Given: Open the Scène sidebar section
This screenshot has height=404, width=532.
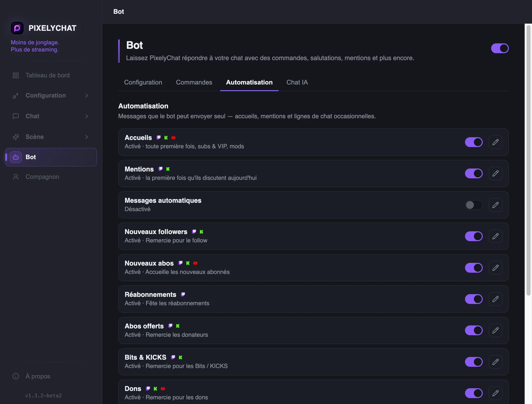Looking at the screenshot, I should [51, 137].
